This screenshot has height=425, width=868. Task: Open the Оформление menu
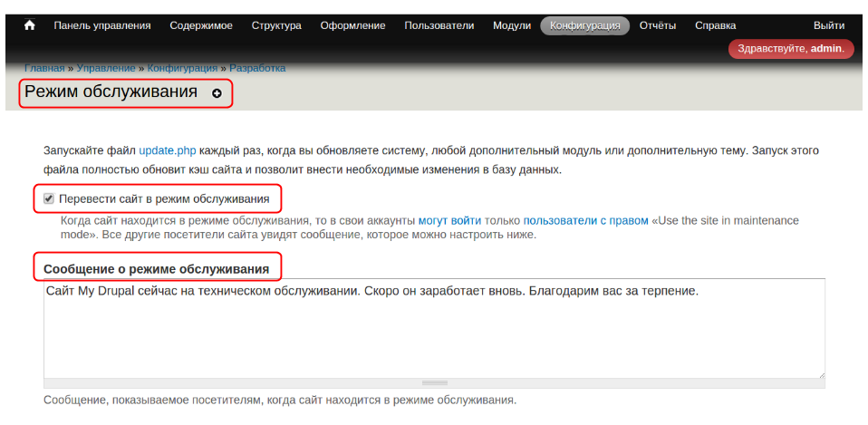(352, 25)
